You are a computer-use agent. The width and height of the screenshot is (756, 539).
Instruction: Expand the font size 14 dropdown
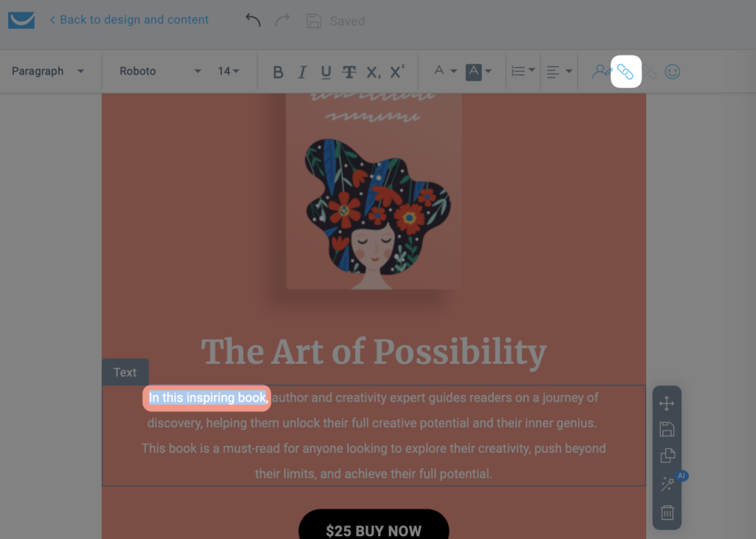pyautogui.click(x=229, y=72)
